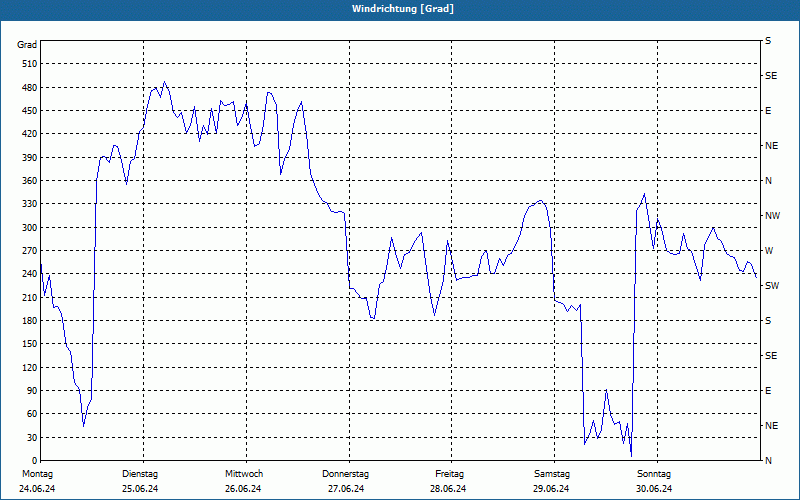This screenshot has height=500, width=800.
Task: Select the 27.06.24 date label
Action: (346, 489)
